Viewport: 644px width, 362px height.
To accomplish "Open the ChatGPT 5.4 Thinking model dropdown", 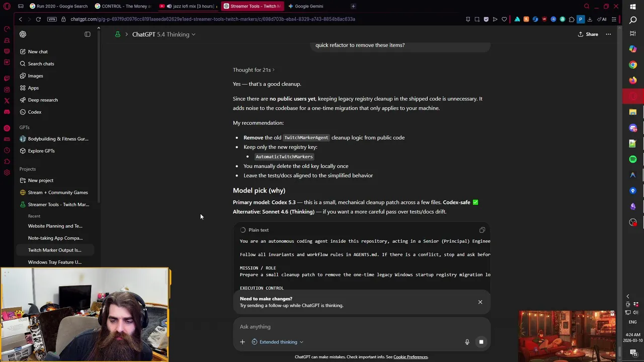I will [164, 34].
